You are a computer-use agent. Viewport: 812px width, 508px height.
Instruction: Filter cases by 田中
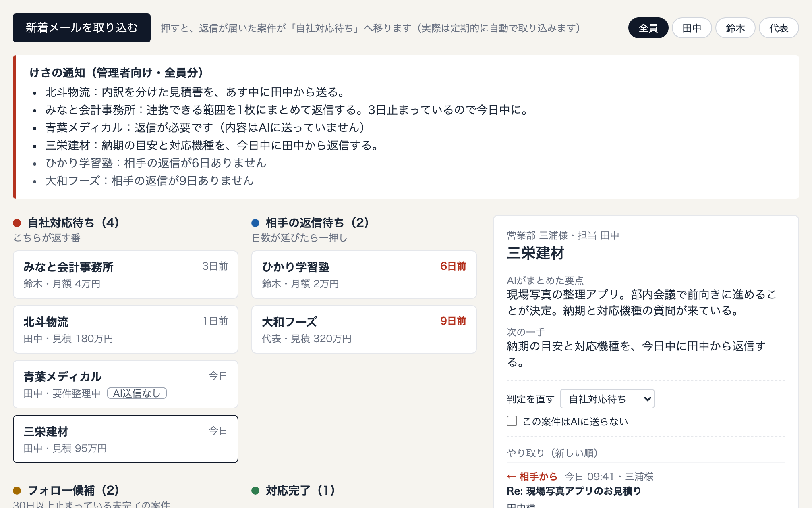[x=692, y=28]
